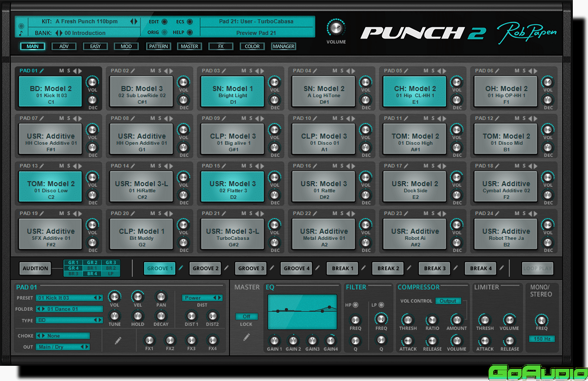Open the CHOKE group dropdown
The width and height of the screenshot is (588, 381).
[x=63, y=335]
